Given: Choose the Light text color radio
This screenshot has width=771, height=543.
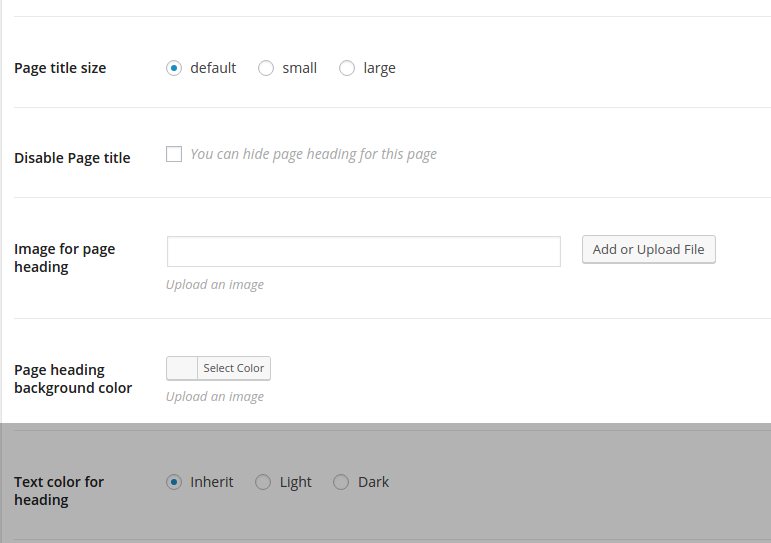Looking at the screenshot, I should point(263,482).
